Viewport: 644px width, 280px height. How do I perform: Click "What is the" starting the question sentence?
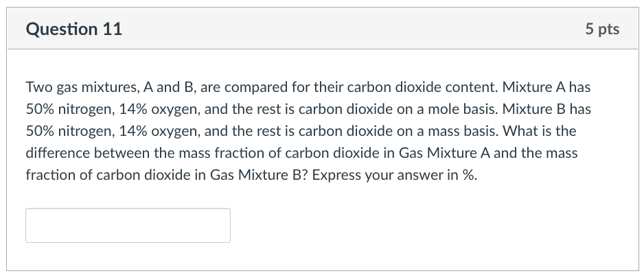click(539, 131)
